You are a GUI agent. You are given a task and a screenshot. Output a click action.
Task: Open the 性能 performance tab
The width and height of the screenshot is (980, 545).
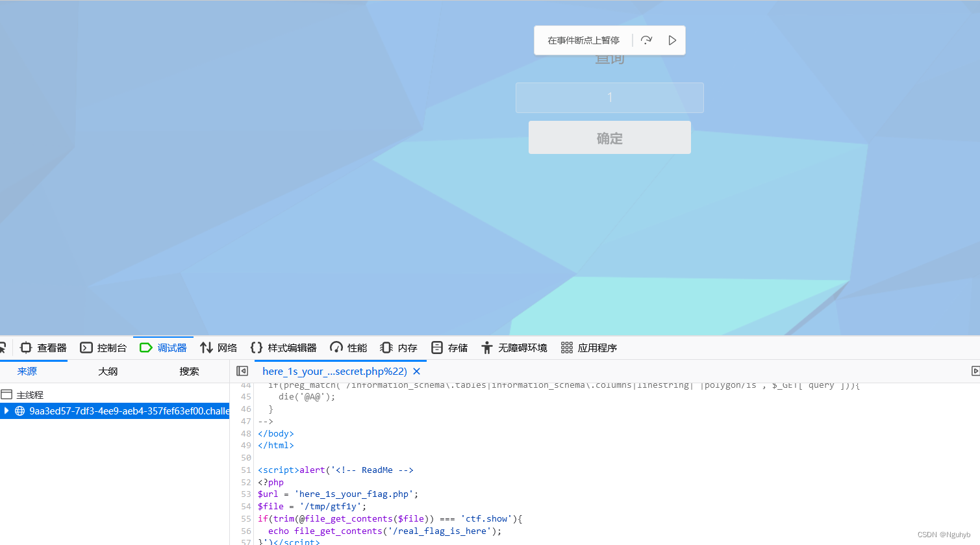pyautogui.click(x=349, y=348)
